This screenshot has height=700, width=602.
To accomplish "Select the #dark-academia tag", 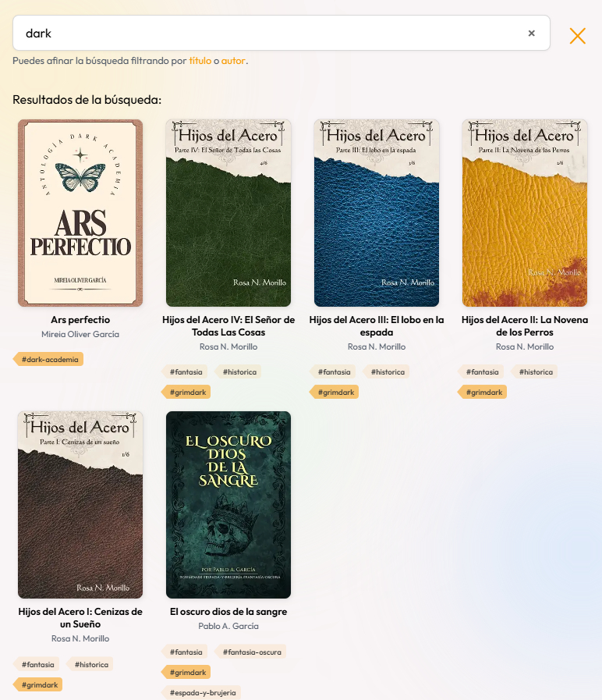I will [x=48, y=360].
